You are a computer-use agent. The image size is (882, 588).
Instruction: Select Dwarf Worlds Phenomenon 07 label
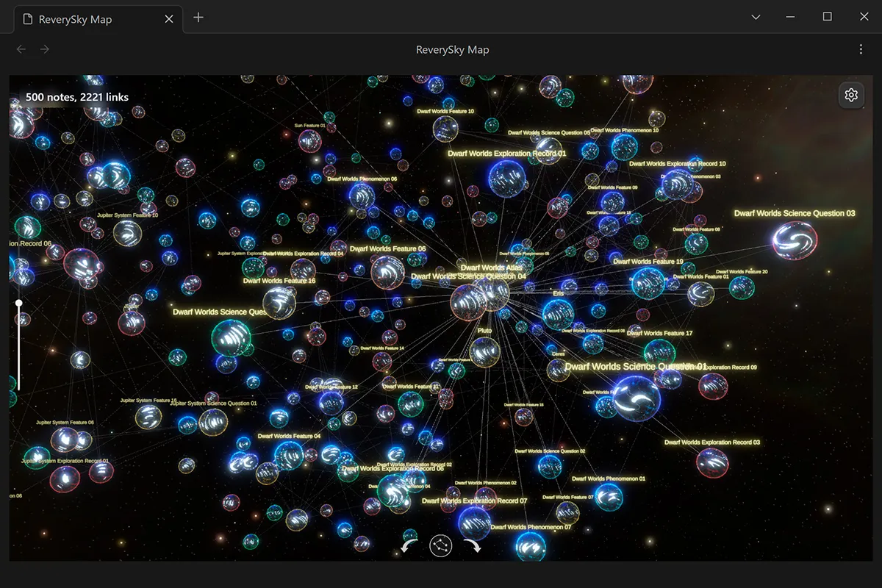click(x=531, y=527)
